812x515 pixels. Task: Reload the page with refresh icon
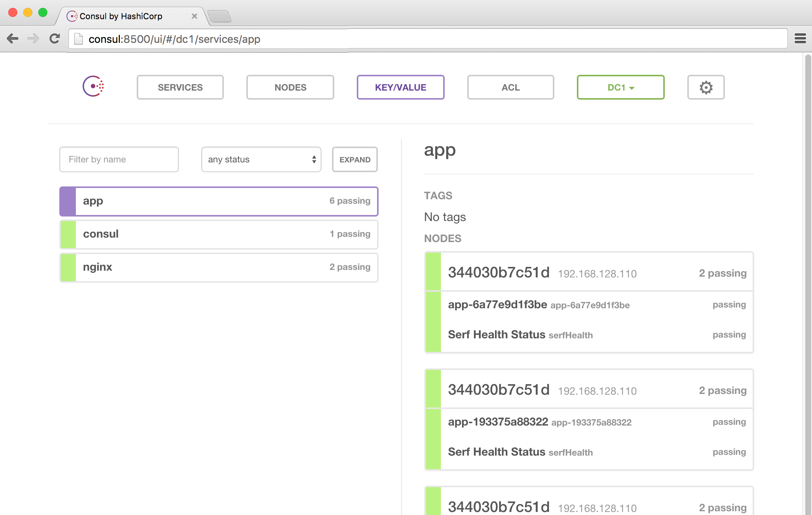tap(55, 39)
